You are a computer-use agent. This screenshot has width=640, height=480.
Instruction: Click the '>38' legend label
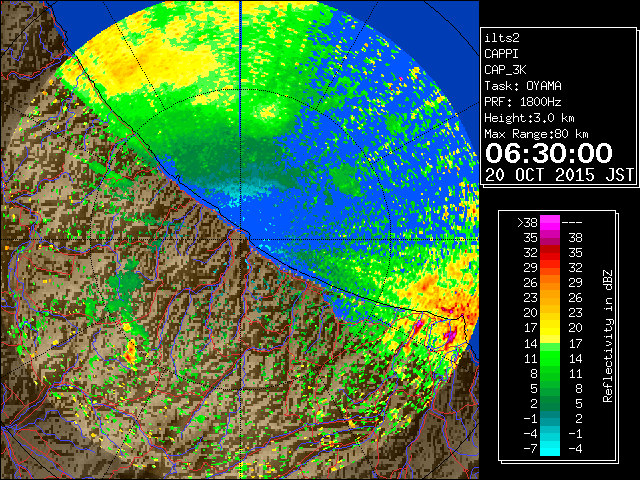click(x=527, y=223)
